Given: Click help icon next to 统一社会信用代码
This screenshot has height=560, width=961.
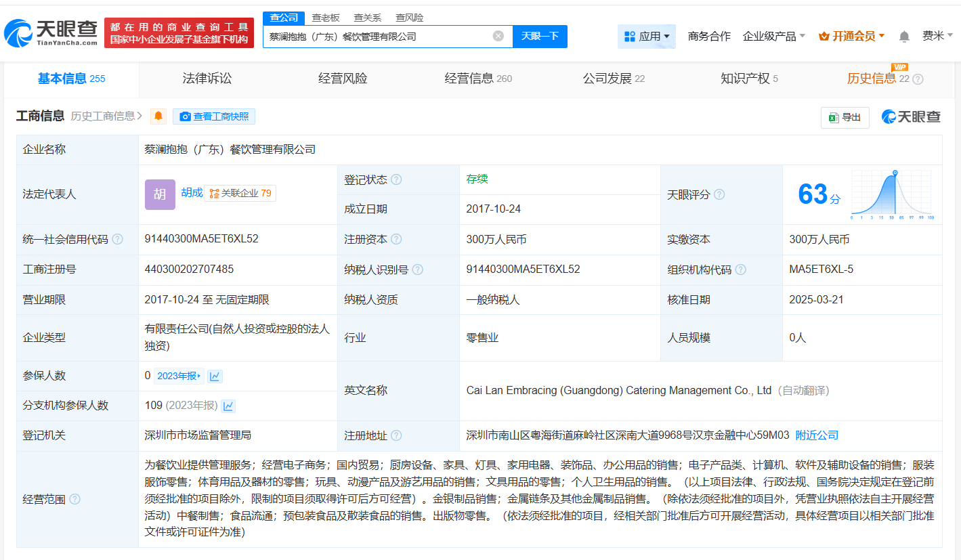Looking at the screenshot, I should click(x=118, y=240).
